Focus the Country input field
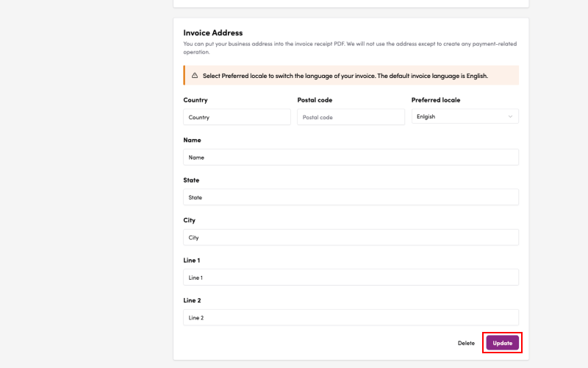This screenshot has width=588, height=368. click(237, 117)
